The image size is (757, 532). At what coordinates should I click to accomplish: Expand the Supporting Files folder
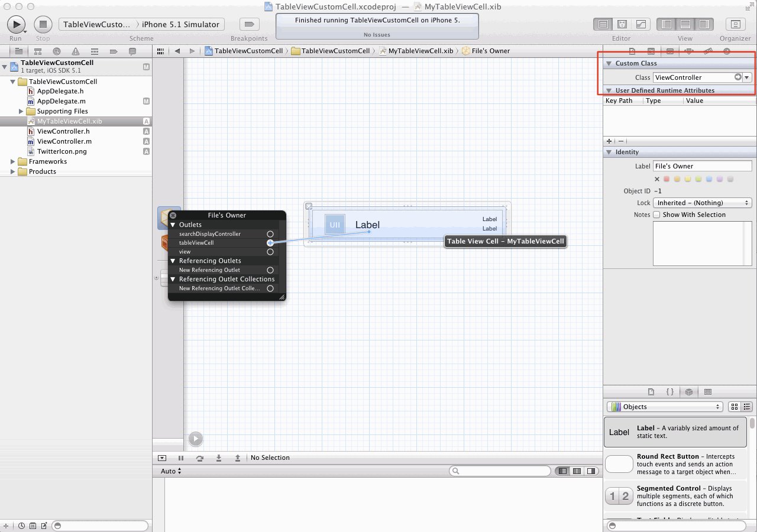click(x=21, y=111)
